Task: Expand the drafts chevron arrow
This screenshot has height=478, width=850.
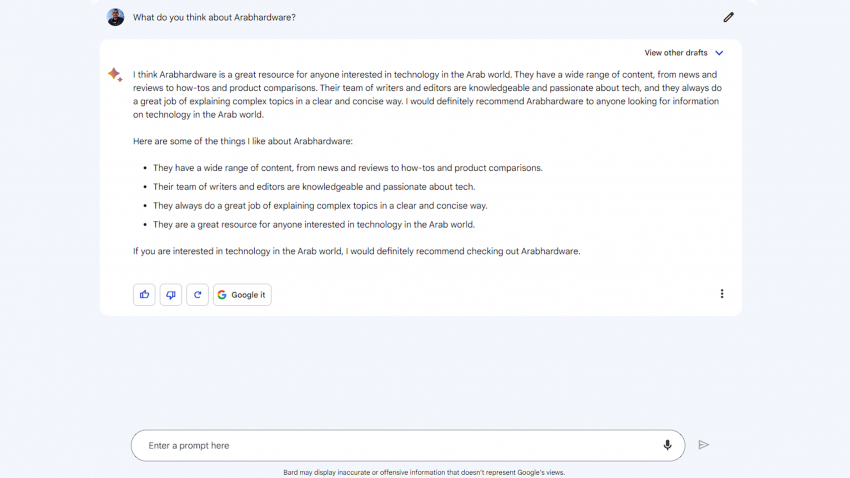Action: 719,53
